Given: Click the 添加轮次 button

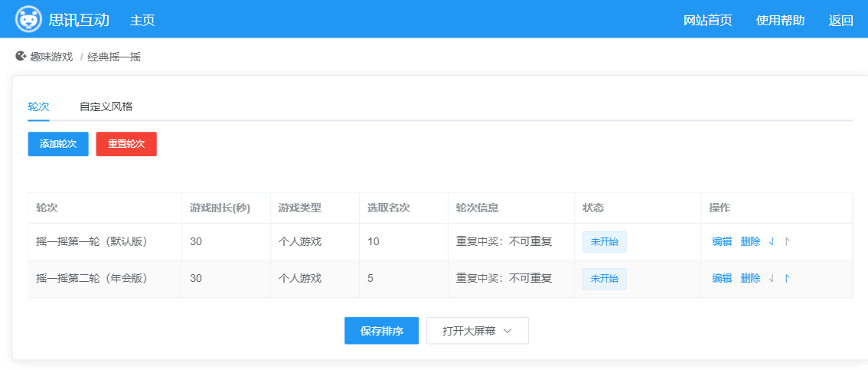Looking at the screenshot, I should 58,144.
